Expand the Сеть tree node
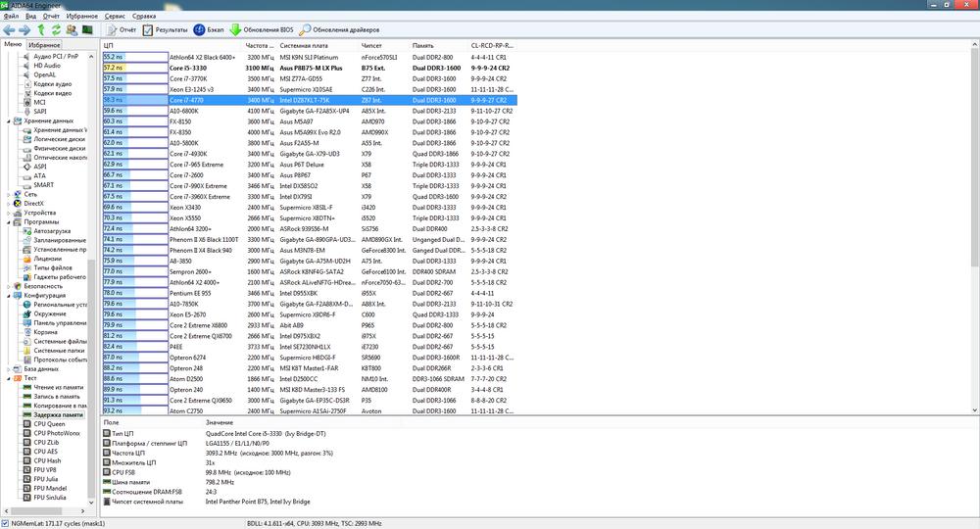Screen dimensions: 980x529 coord(9,194)
